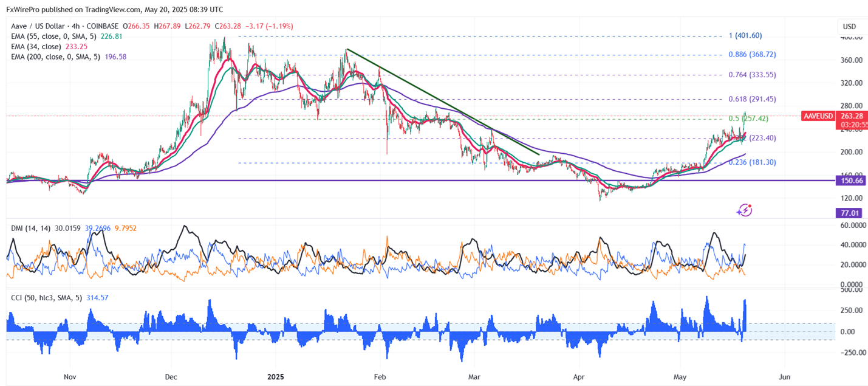Click the purple sparkle icon near 77.01
The image size is (868, 386).
745,211
